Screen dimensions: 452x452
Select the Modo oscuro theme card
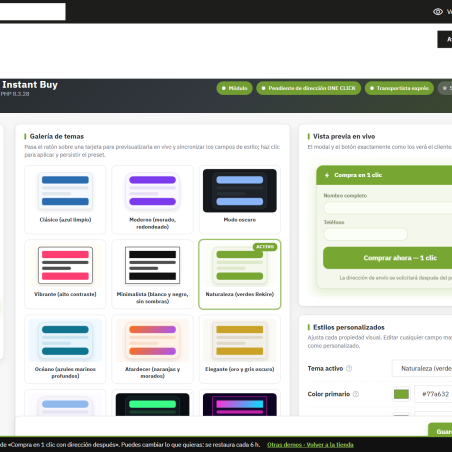tap(240, 199)
